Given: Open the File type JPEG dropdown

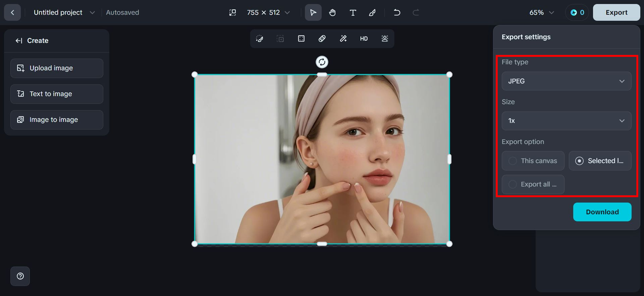Looking at the screenshot, I should pos(567,81).
